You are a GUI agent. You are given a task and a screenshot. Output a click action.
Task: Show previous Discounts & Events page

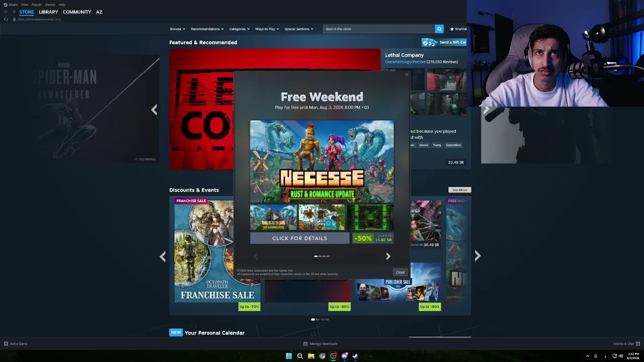[x=163, y=256]
